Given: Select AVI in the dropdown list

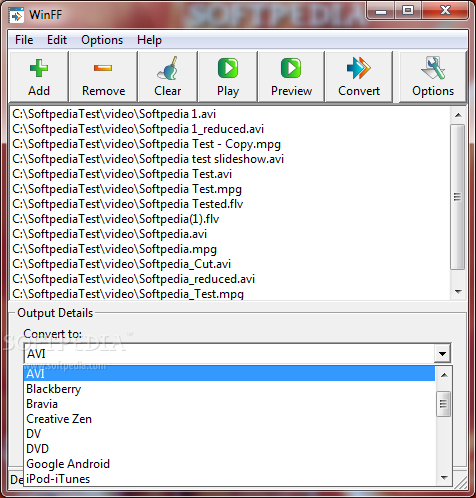Looking at the screenshot, I should point(229,374).
